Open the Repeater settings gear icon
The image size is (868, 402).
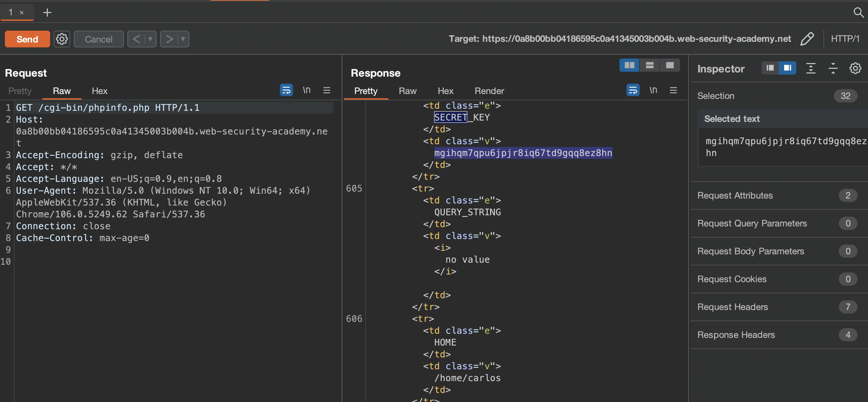pos(62,39)
